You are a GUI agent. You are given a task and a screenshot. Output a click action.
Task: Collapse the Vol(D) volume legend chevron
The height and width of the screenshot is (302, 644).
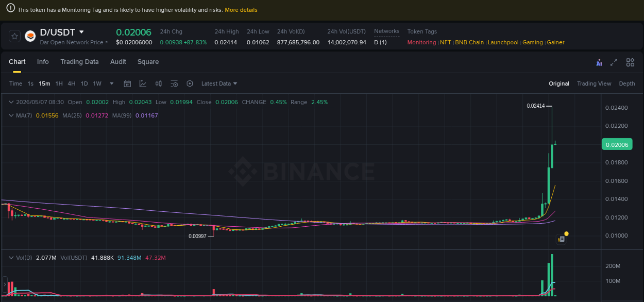(x=11, y=258)
